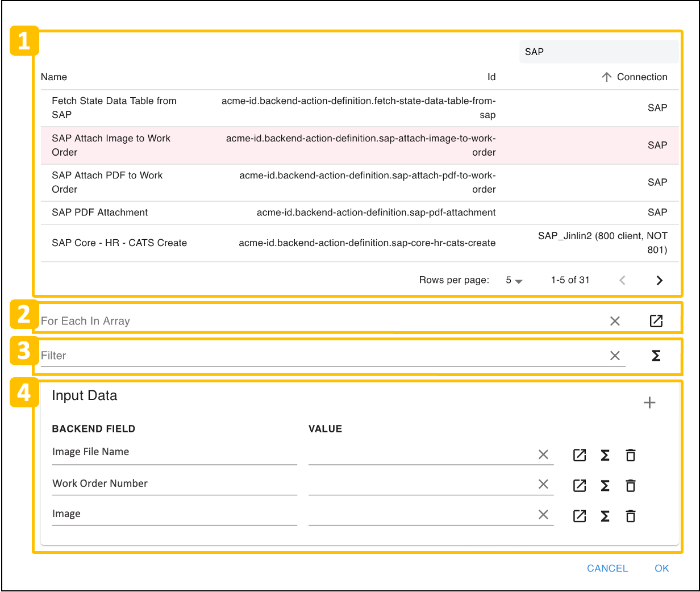Sort by Connection column arrow
Viewport: 700px width, 592px height.
pyautogui.click(x=607, y=77)
